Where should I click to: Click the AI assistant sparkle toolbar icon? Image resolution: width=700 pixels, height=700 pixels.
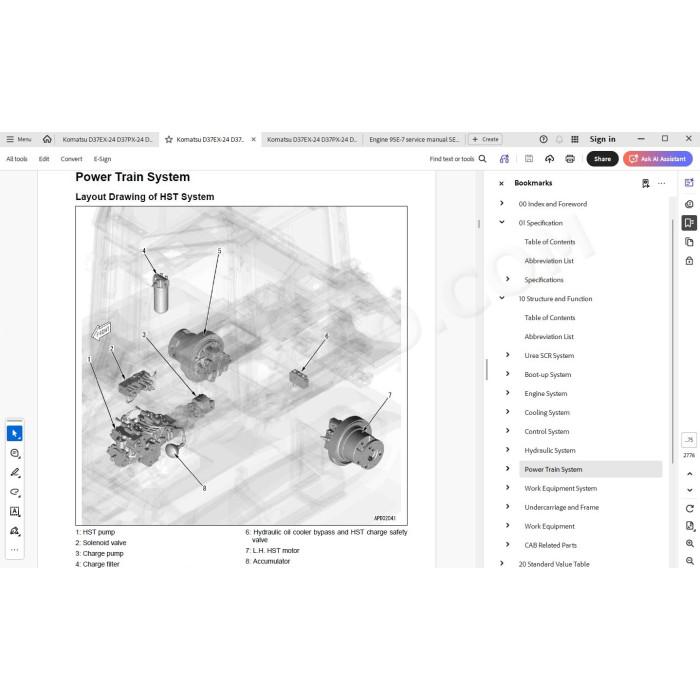[504, 159]
